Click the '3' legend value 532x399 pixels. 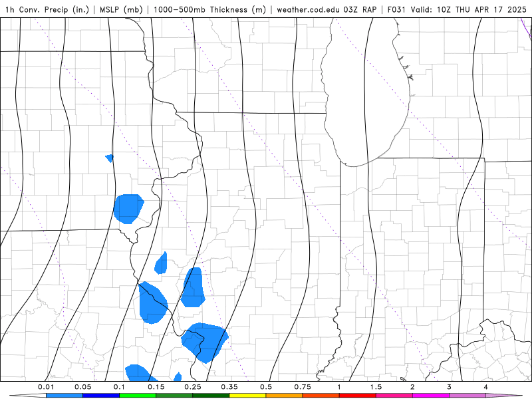[450, 387]
